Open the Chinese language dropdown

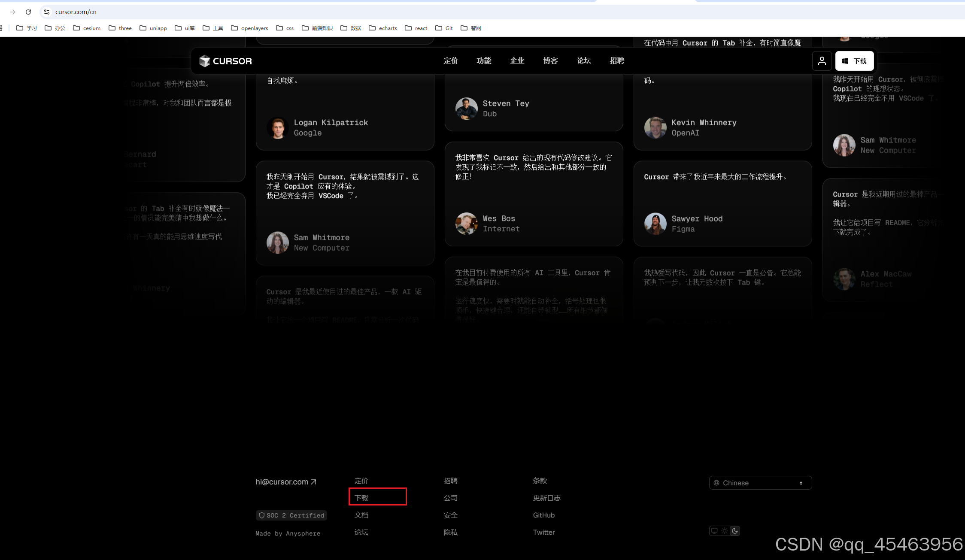coord(760,483)
